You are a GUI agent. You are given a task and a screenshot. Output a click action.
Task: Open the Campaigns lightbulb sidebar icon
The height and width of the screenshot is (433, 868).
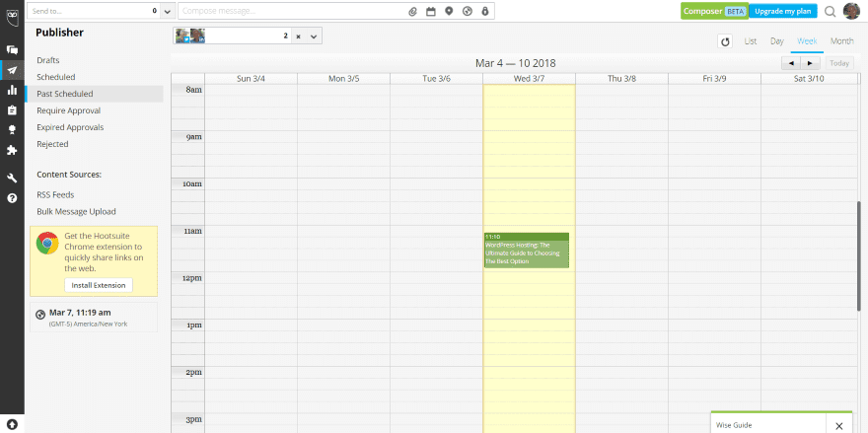point(12,129)
